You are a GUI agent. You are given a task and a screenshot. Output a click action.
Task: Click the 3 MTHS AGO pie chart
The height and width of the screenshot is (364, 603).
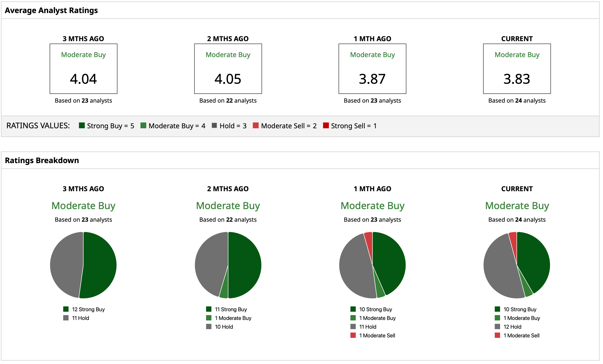pos(84,265)
